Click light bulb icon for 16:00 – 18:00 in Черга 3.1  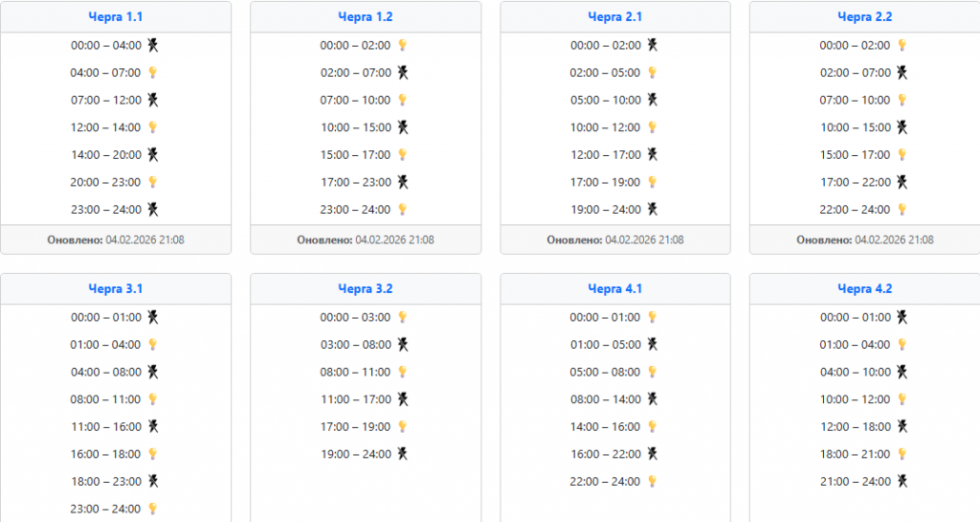click(x=152, y=454)
